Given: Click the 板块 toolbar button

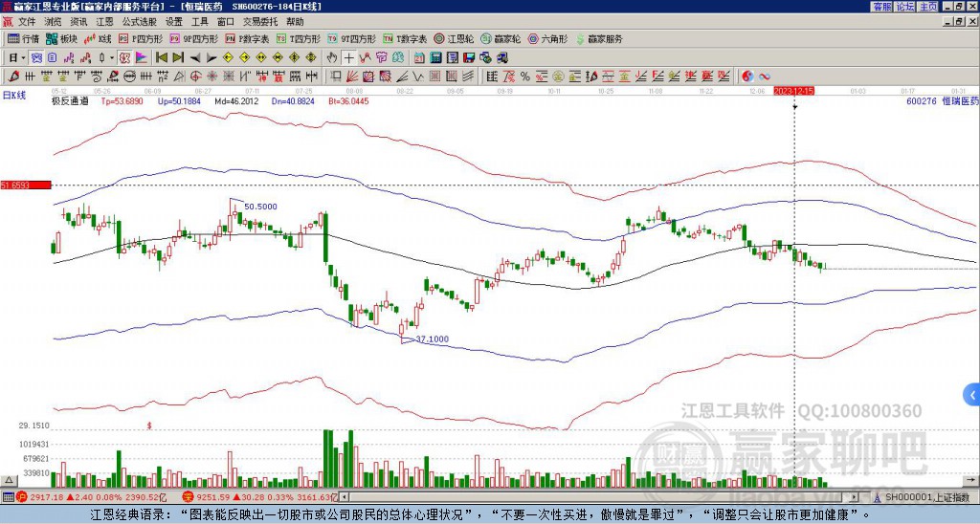Looking at the screenshot, I should point(62,38).
